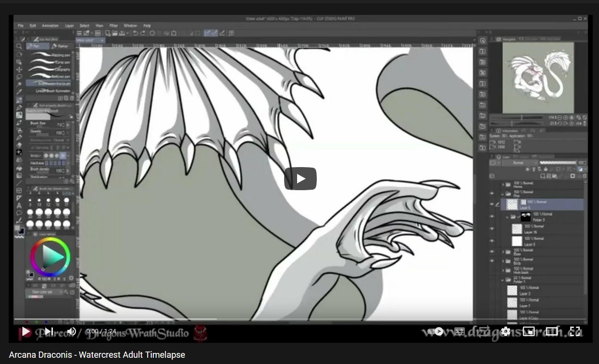Click the Undo icon in toolbar
The height and width of the screenshot is (364, 599).
point(135,33)
